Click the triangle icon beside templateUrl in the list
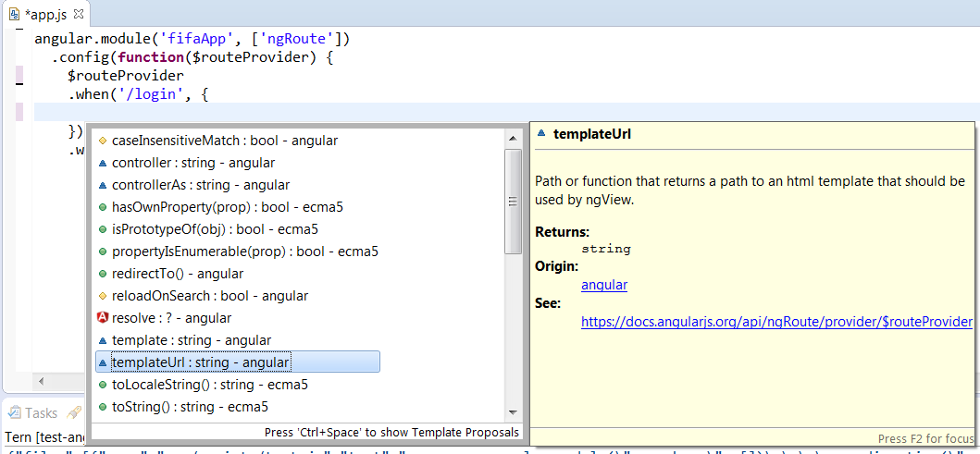Image resolution: width=980 pixels, height=454 pixels. (103, 362)
